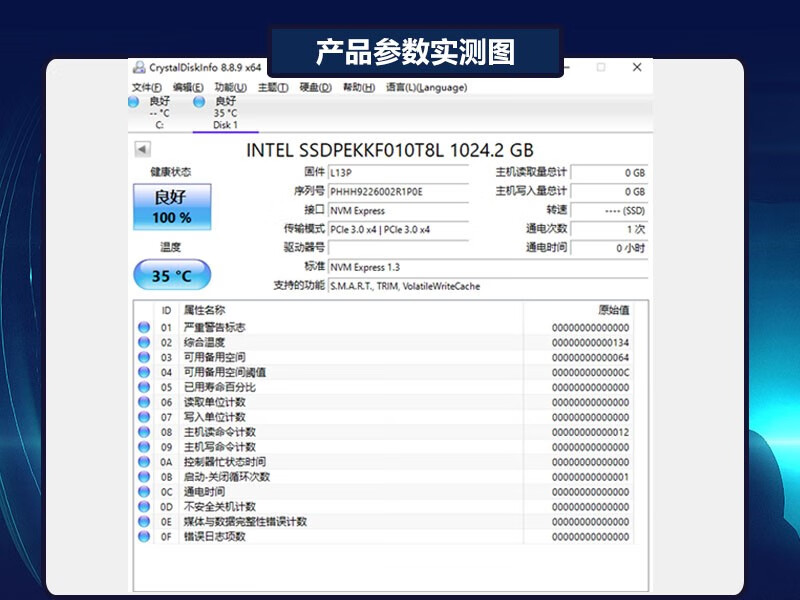Click the 通电次数 value 1 次
800x600 pixels.
609,230
